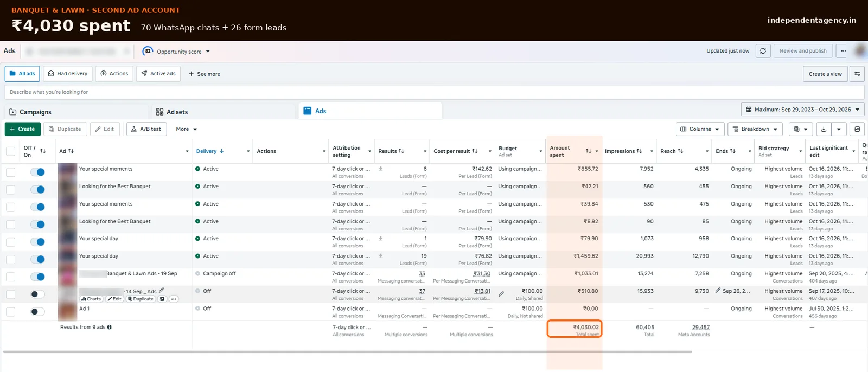Click the green Create button
The width and height of the screenshot is (868, 372).
[22, 129]
